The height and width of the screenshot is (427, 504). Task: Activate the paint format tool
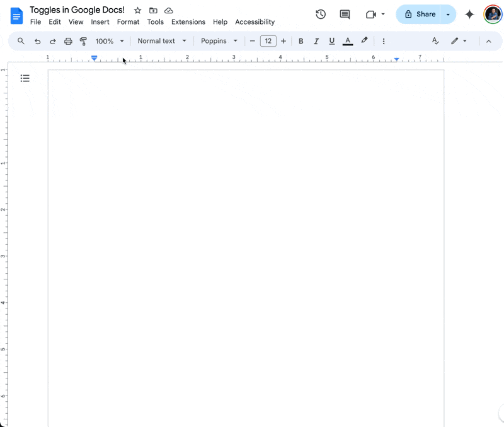[83, 41]
